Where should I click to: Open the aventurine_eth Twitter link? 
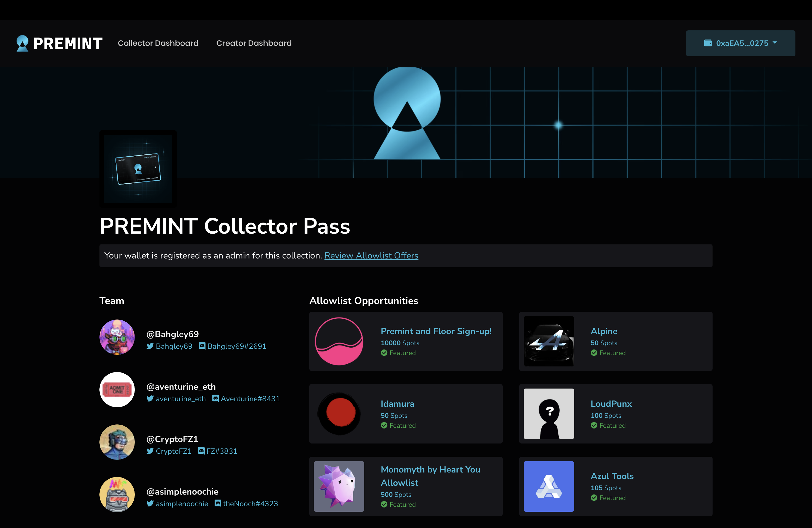click(181, 399)
